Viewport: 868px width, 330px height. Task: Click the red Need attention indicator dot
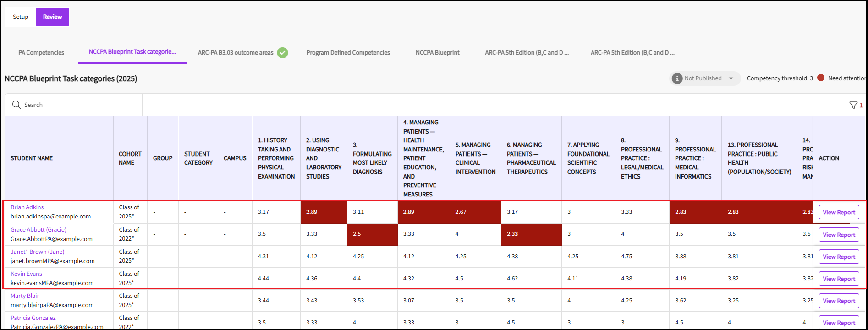(x=821, y=78)
